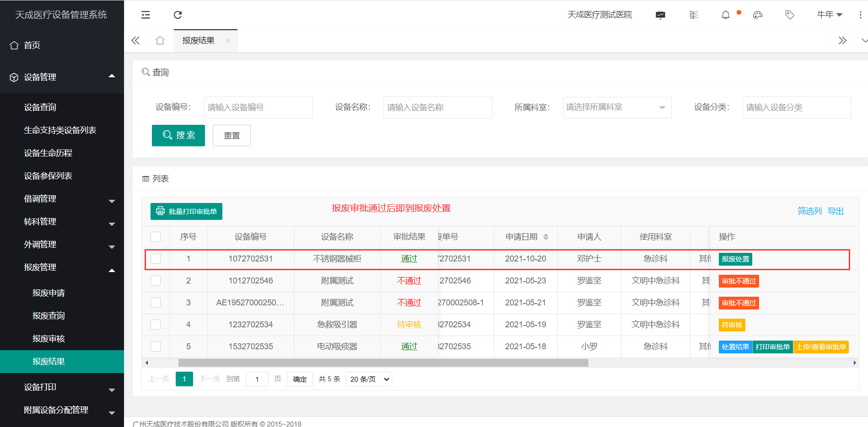Open 报废结果 sidebar menu item
Viewport: 868px width, 427px height.
coord(62,362)
